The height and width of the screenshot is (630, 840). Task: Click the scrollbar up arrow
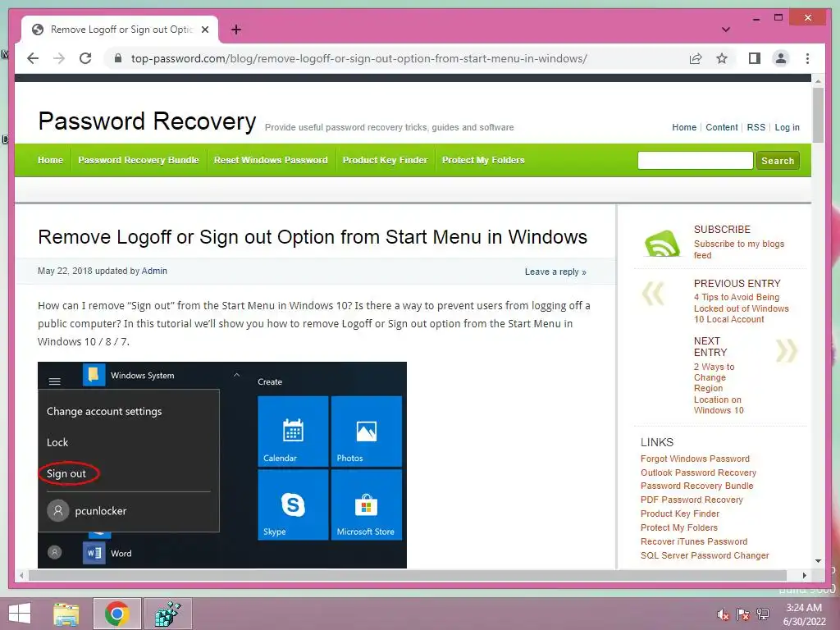click(x=818, y=81)
